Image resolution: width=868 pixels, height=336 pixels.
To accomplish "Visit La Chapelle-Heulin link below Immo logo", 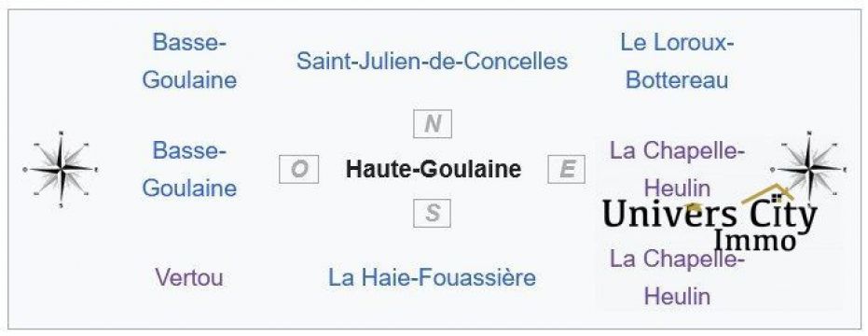I will point(677,277).
